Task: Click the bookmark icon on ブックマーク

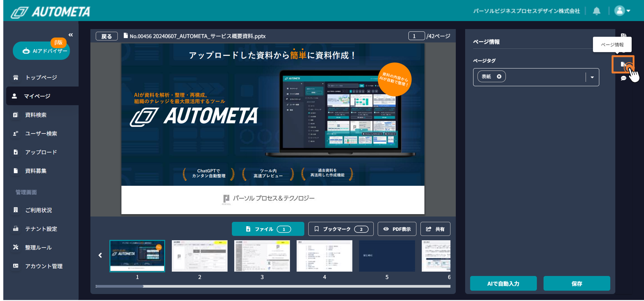Action: (316, 229)
